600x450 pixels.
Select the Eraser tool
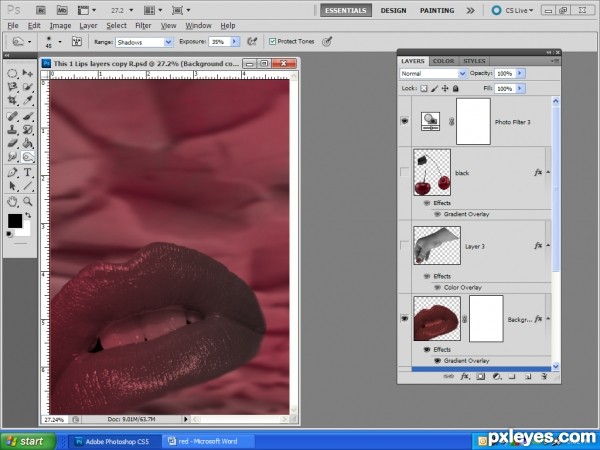click(13, 143)
